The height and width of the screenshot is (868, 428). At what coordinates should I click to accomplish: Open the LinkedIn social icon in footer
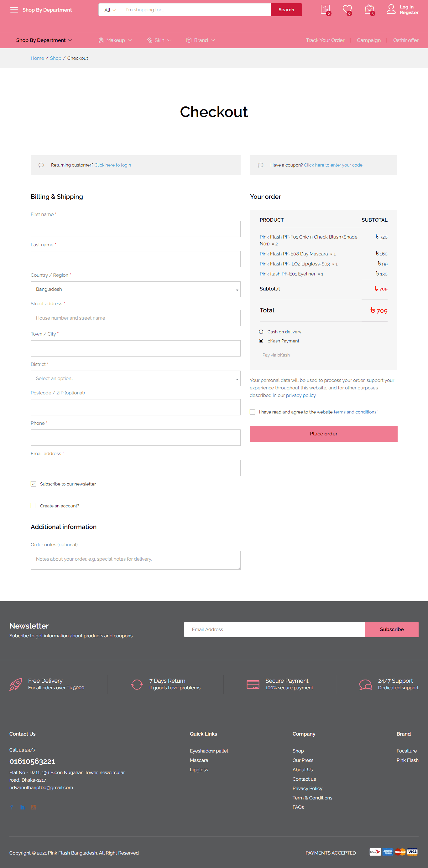point(23,807)
